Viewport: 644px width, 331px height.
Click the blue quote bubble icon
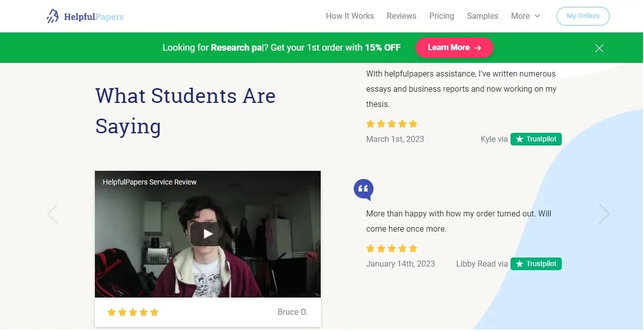pos(363,190)
